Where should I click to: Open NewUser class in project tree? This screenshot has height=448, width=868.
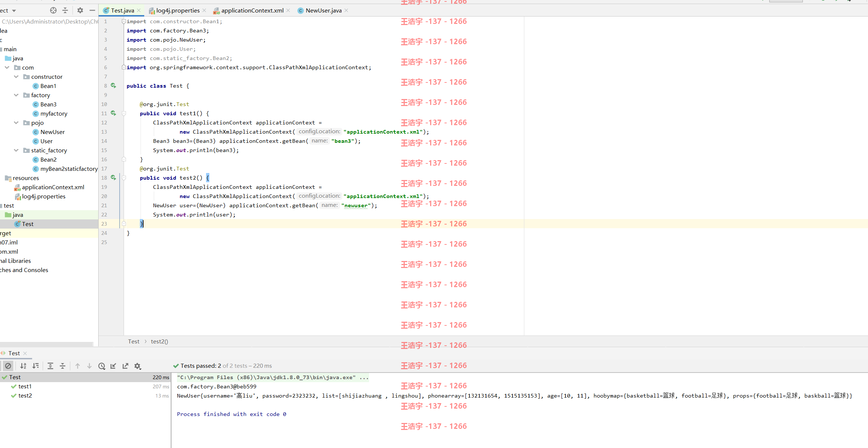tap(49, 132)
